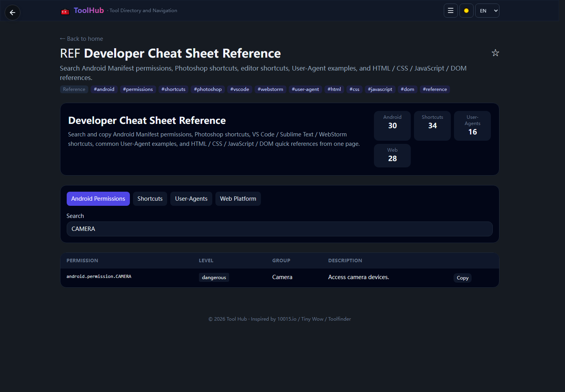Viewport: 565px width, 392px height.
Task: Click the PERMISSION column header
Action: pos(82,261)
